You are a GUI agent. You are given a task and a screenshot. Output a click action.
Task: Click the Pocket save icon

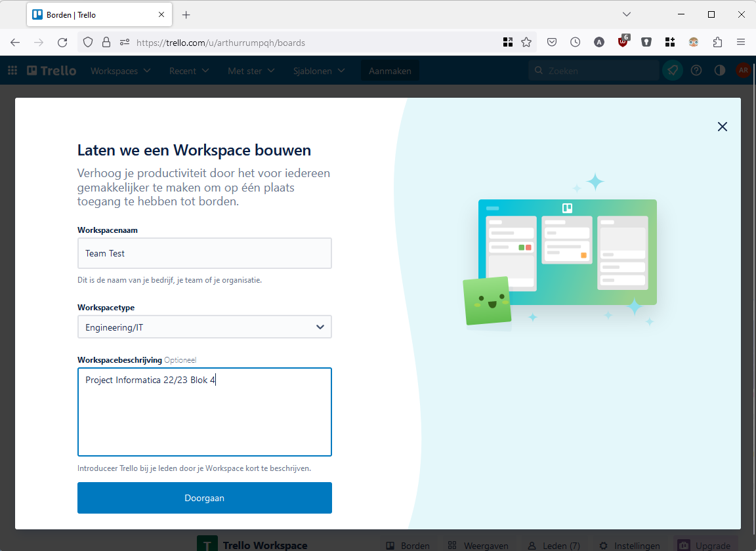552,43
